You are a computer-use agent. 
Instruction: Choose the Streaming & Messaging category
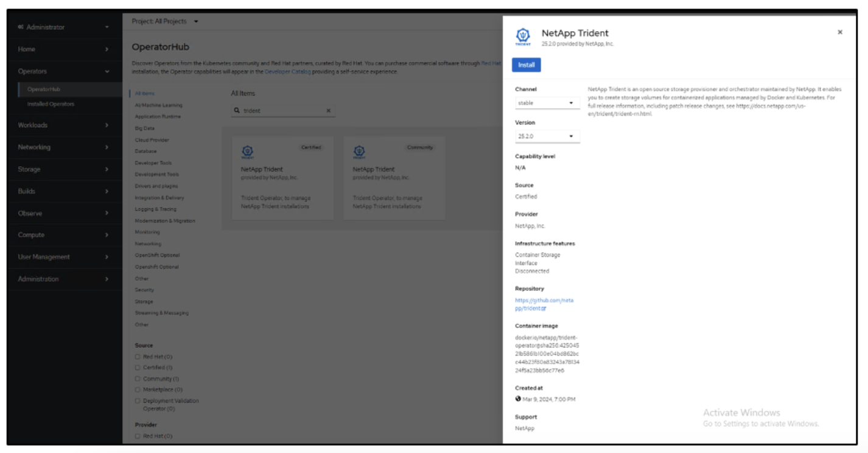pos(162,313)
